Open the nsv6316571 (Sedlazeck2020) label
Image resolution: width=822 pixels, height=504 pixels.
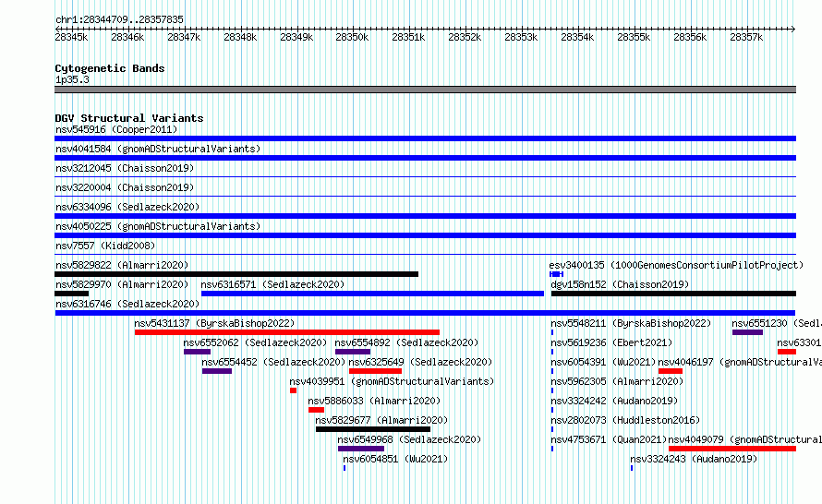(x=272, y=284)
